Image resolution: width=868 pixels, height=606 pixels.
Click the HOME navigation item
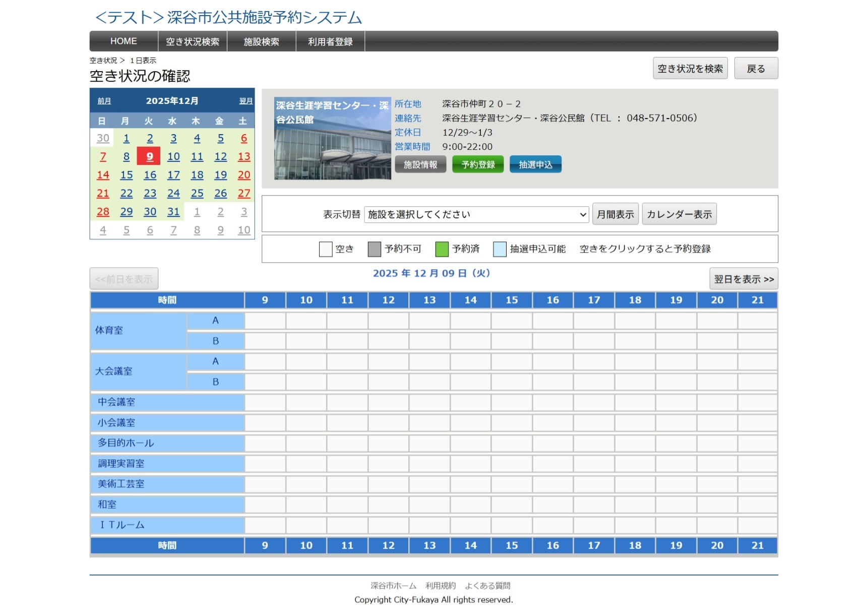coord(123,41)
